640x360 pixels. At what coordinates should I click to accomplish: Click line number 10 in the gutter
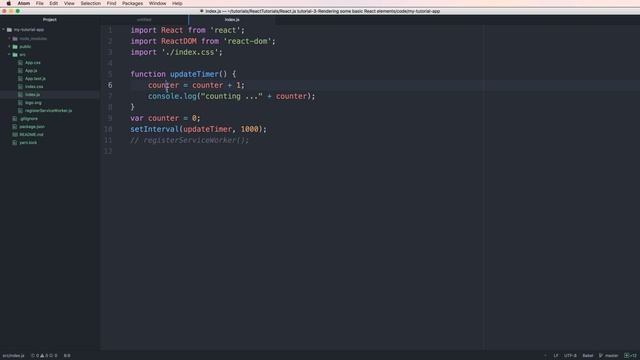click(108, 129)
